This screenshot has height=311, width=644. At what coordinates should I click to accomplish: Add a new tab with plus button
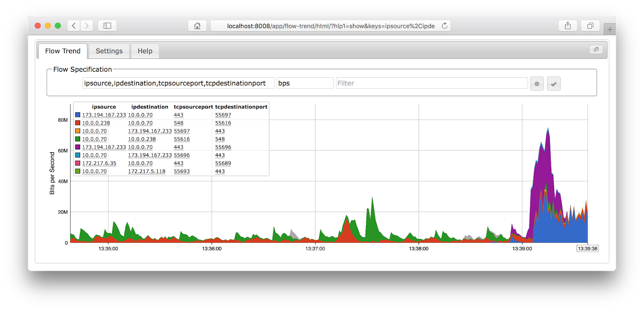(x=610, y=29)
